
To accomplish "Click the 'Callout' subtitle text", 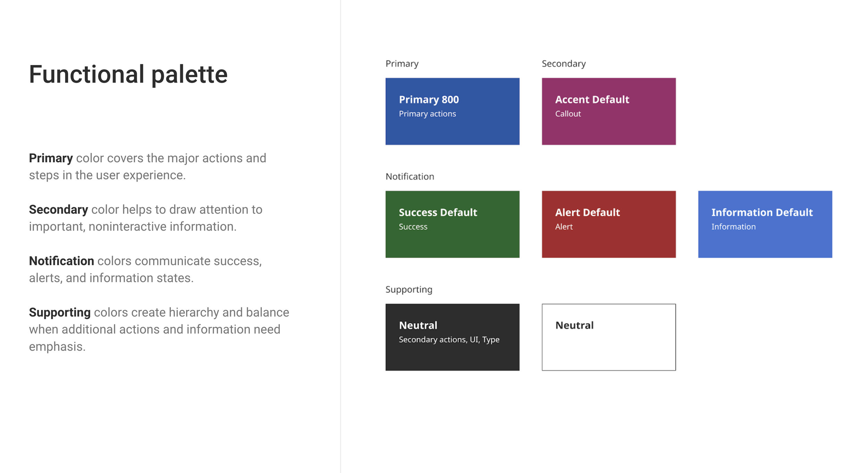I will coord(568,114).
